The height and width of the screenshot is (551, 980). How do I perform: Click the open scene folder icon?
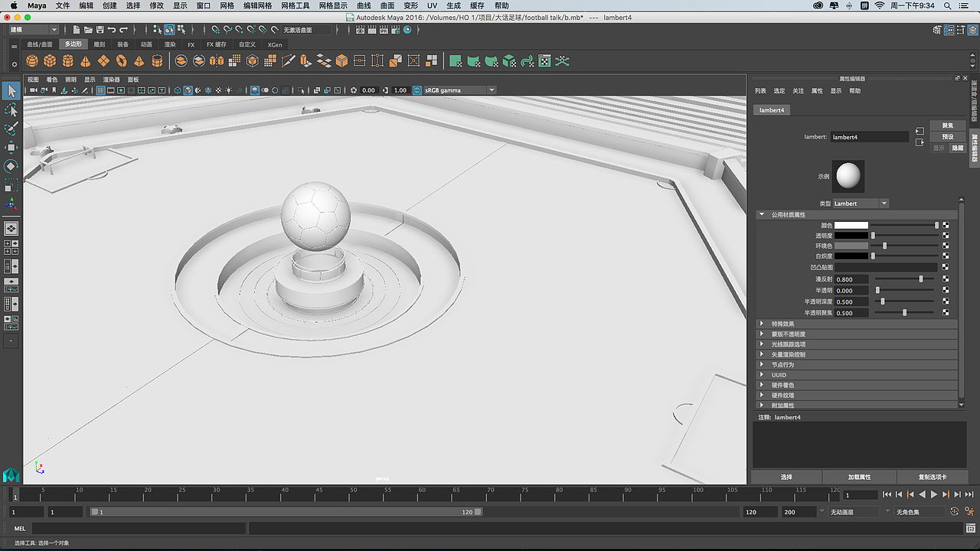(89, 30)
